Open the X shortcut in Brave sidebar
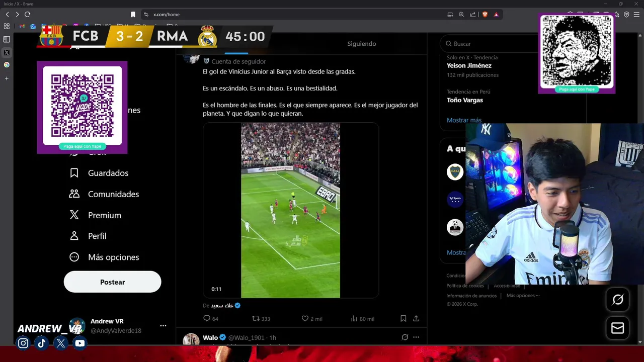The image size is (644, 362). [x=7, y=52]
